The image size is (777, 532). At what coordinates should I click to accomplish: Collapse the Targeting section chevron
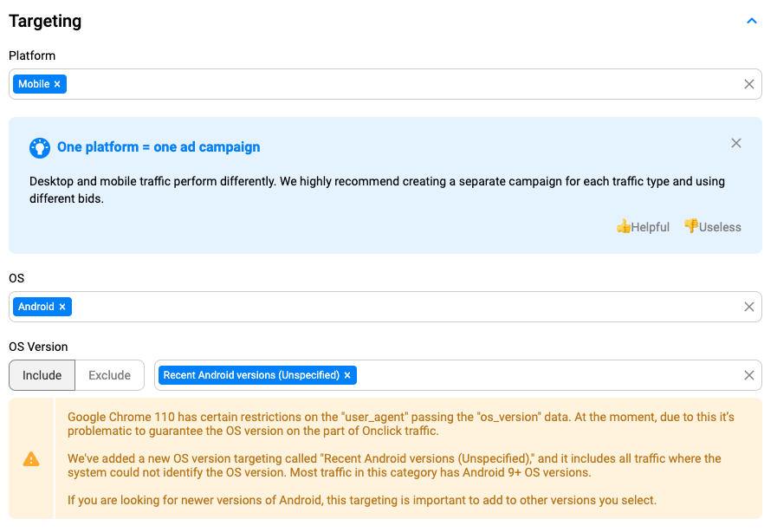[752, 21]
